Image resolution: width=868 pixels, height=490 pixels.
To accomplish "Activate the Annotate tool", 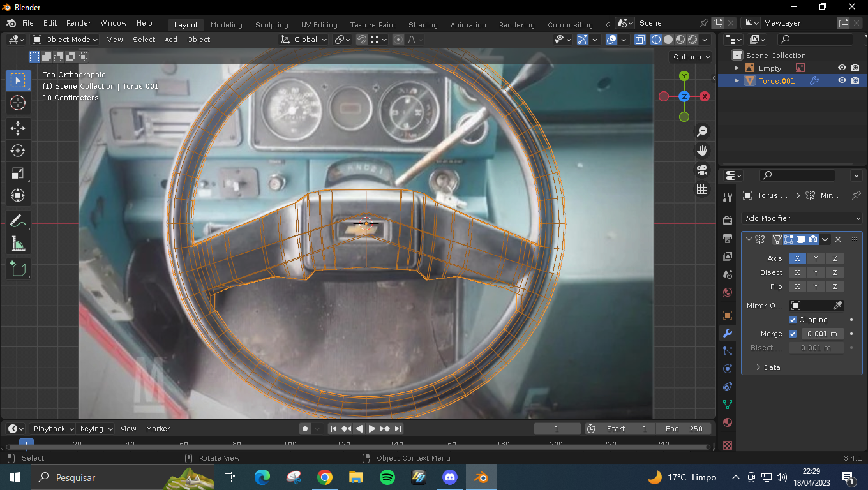I will tap(18, 221).
